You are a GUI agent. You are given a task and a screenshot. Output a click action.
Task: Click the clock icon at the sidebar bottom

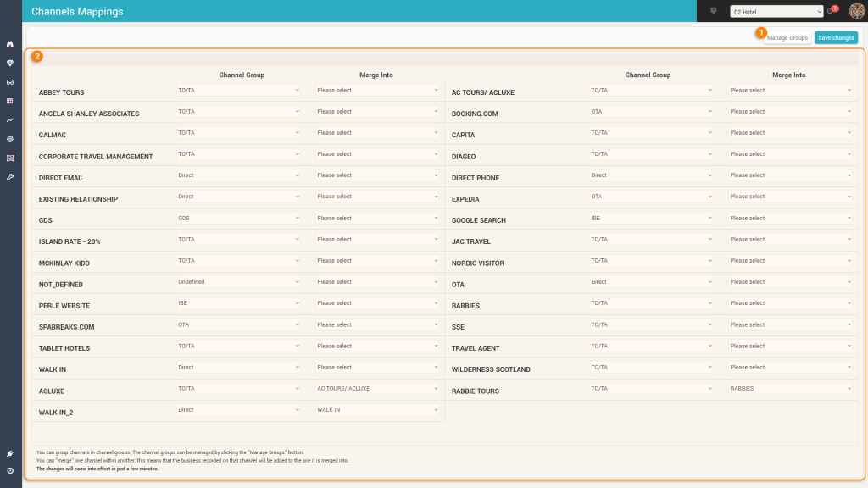(10, 471)
